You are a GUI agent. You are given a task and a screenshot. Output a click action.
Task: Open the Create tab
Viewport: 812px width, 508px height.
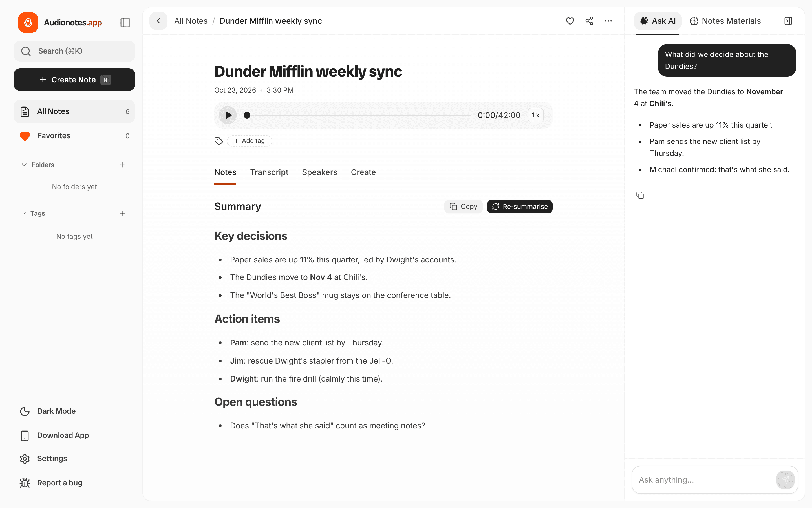click(363, 172)
